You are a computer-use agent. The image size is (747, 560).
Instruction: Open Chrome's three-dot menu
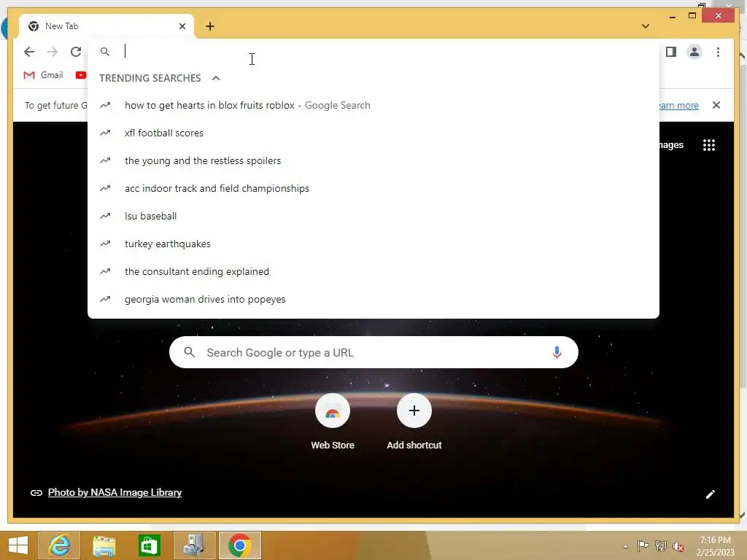(718, 52)
